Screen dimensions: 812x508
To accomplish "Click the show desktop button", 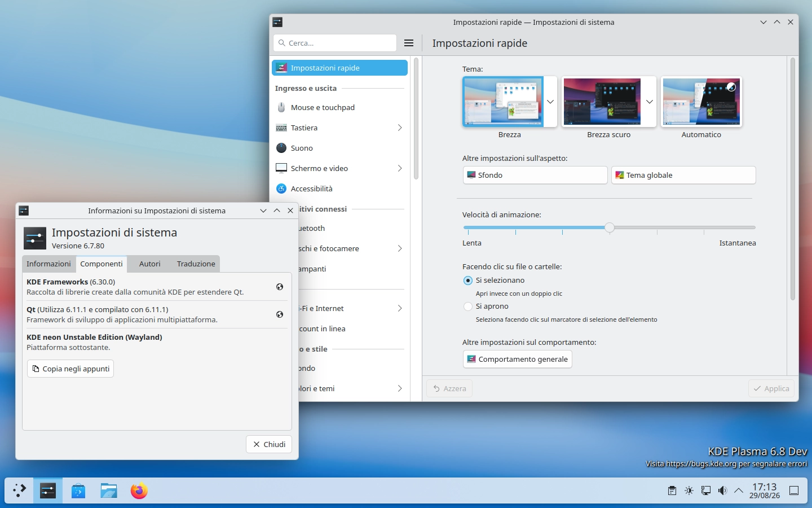I will click(794, 491).
